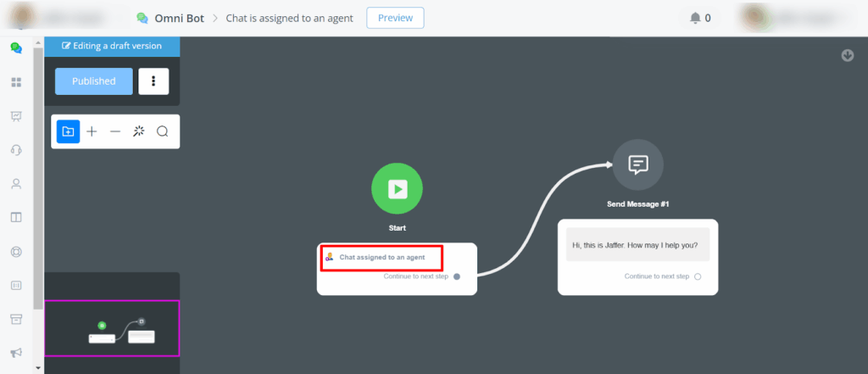Expand the down-arrow panel at top right
The image size is (868, 374).
[x=847, y=56]
